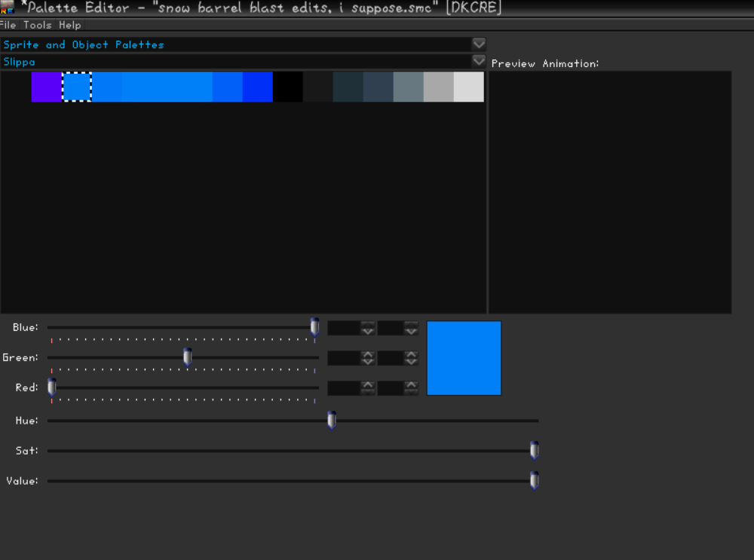Click the Sat slider handle
Viewport: 754px width, 560px height.
tap(534, 451)
